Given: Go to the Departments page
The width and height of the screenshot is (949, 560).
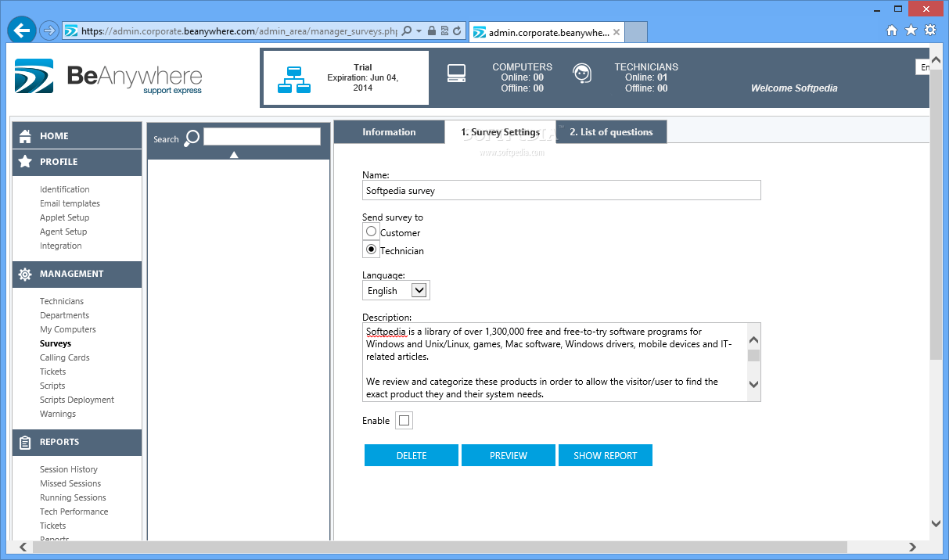Looking at the screenshot, I should 65,315.
